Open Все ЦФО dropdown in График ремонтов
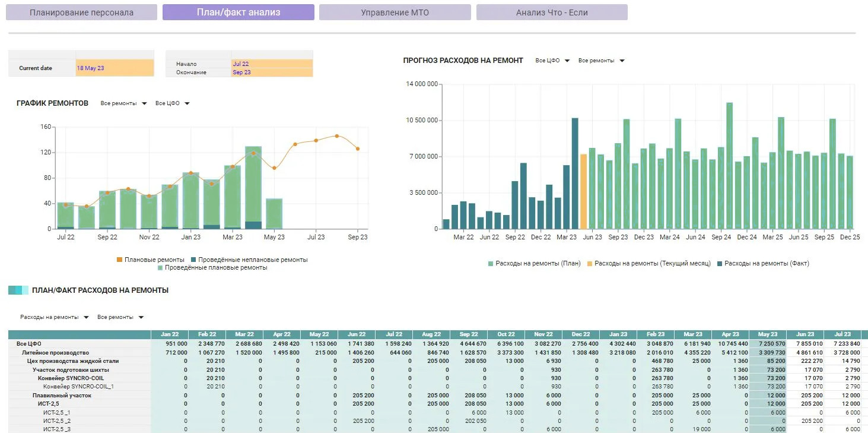 tap(172, 103)
